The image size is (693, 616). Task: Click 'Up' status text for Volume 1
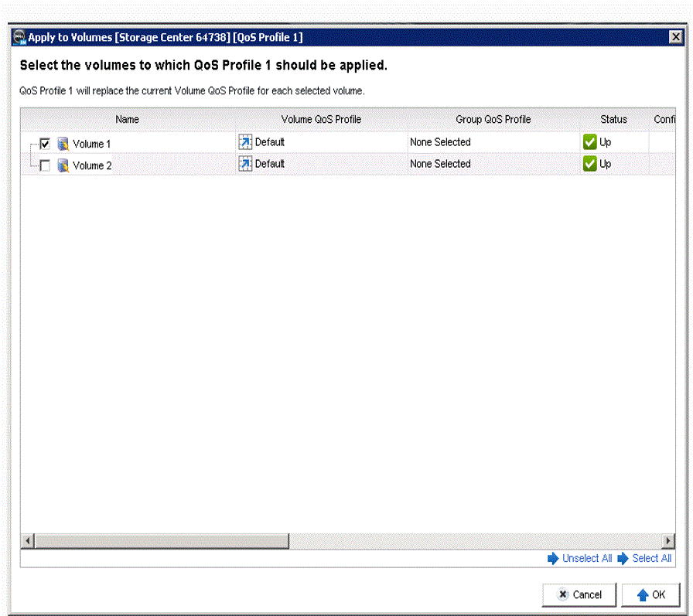pos(605,142)
